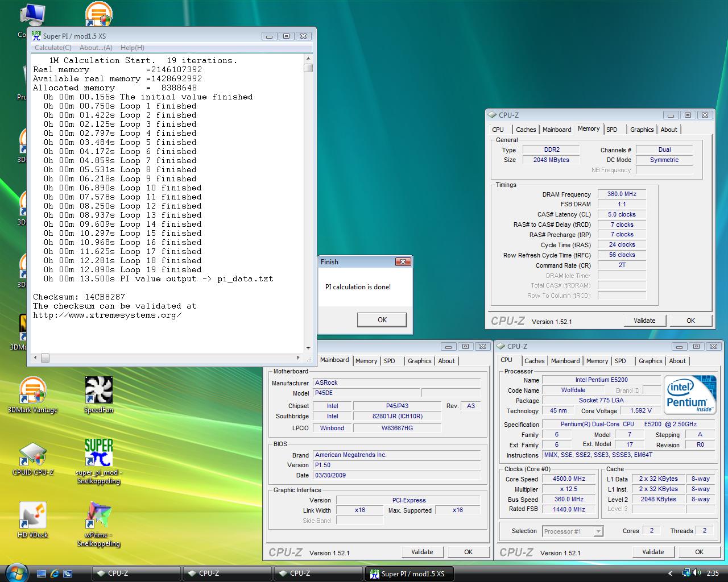Open Memory tab in CPU-Z CPU window

(x=597, y=361)
